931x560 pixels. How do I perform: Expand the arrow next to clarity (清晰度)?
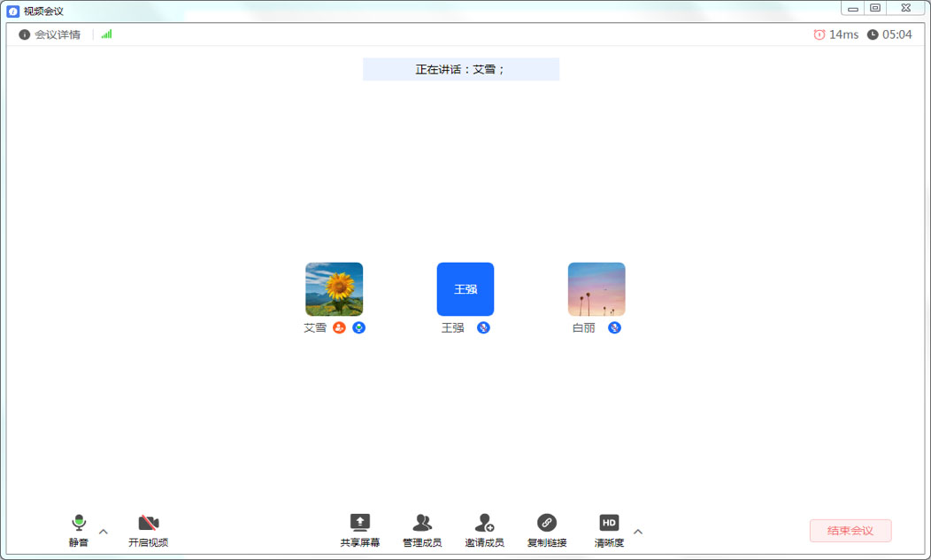(x=638, y=532)
